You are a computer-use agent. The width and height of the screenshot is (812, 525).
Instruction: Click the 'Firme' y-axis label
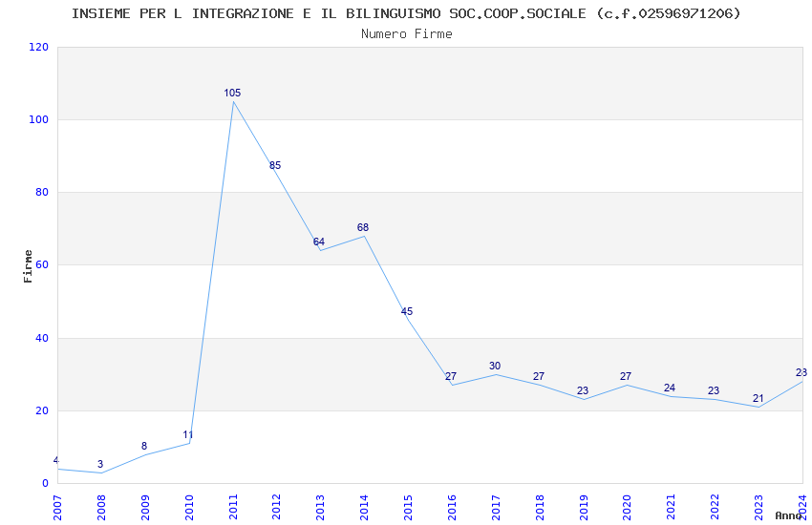coord(28,266)
